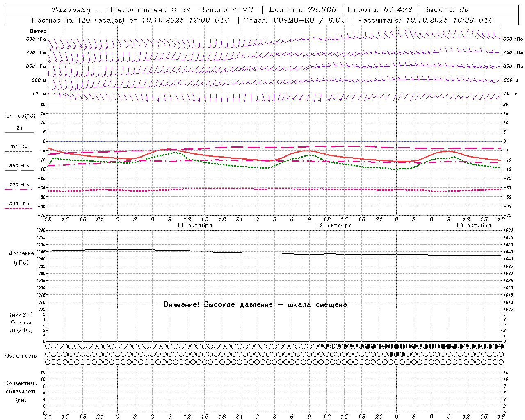525x420 pixels.
Task: Click the "Тем-ра(°C)" temperature label
Action: 19,116
